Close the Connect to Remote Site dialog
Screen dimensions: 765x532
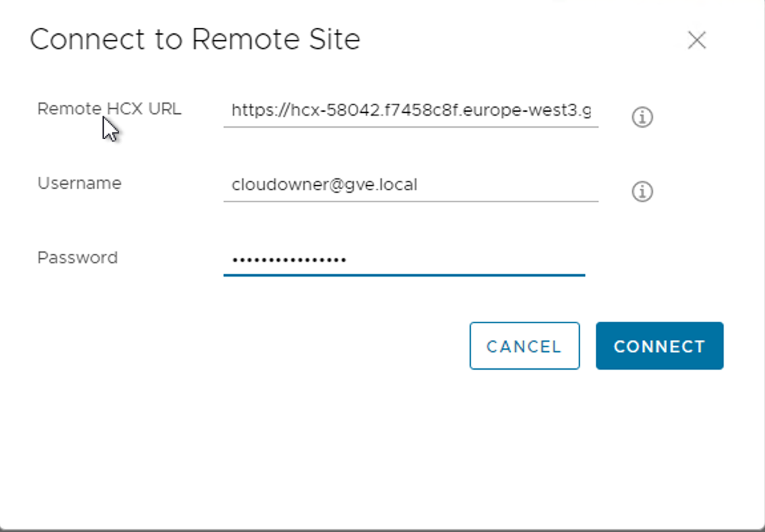tap(696, 41)
